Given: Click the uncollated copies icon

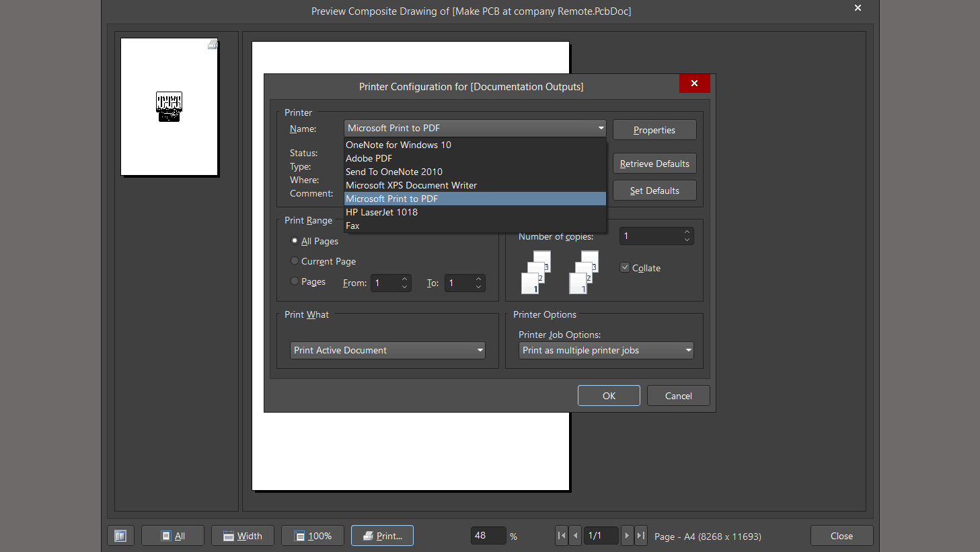Looking at the screenshot, I should [x=537, y=273].
